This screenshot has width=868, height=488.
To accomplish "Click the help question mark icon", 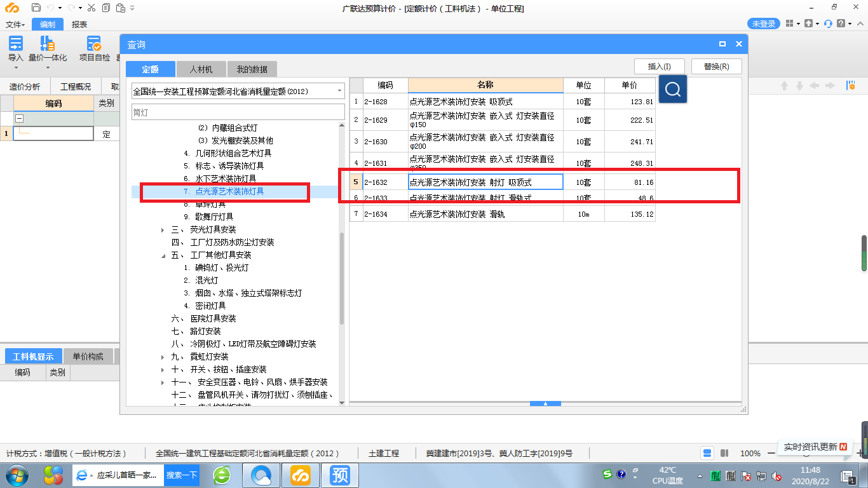I will tap(841, 24).
